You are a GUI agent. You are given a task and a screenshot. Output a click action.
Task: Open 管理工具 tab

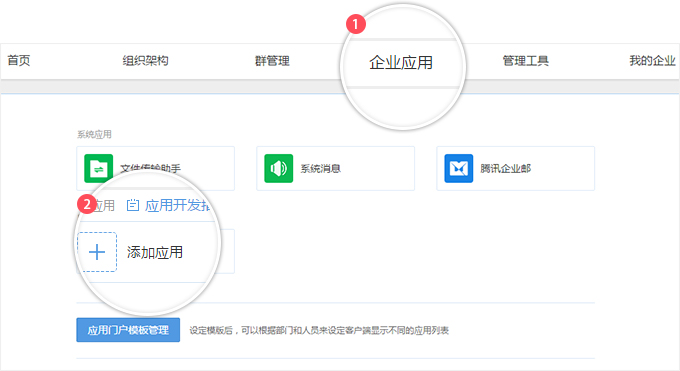tap(525, 61)
